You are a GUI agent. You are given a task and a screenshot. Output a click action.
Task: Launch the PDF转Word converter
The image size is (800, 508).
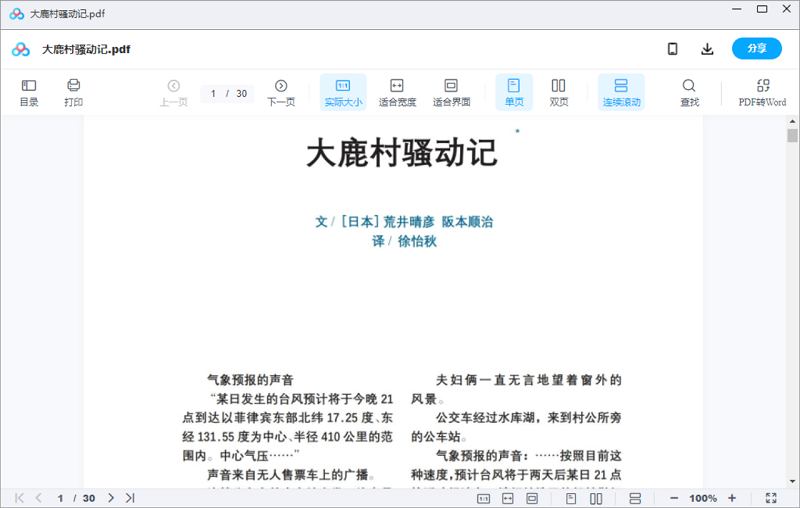point(762,92)
